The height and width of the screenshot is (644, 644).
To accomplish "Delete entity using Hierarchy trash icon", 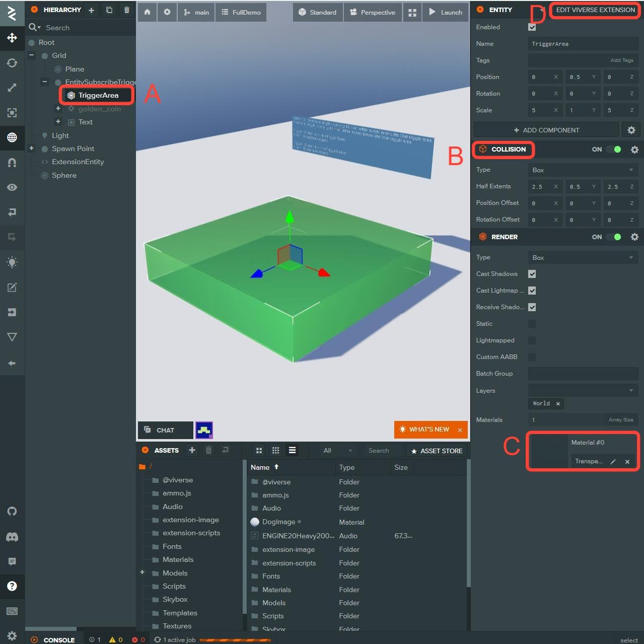I will (x=126, y=10).
